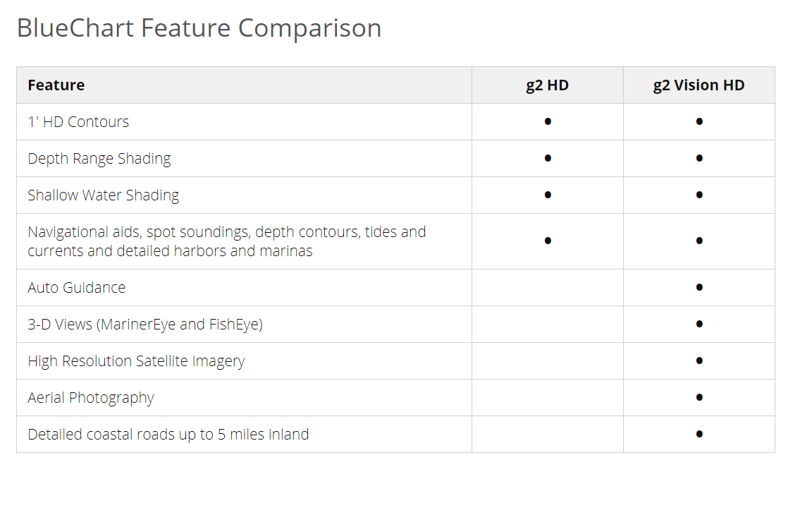812x508 pixels.
Task: Click g2 HD dot for Depth Range Shading
Action: pyautogui.click(x=548, y=158)
